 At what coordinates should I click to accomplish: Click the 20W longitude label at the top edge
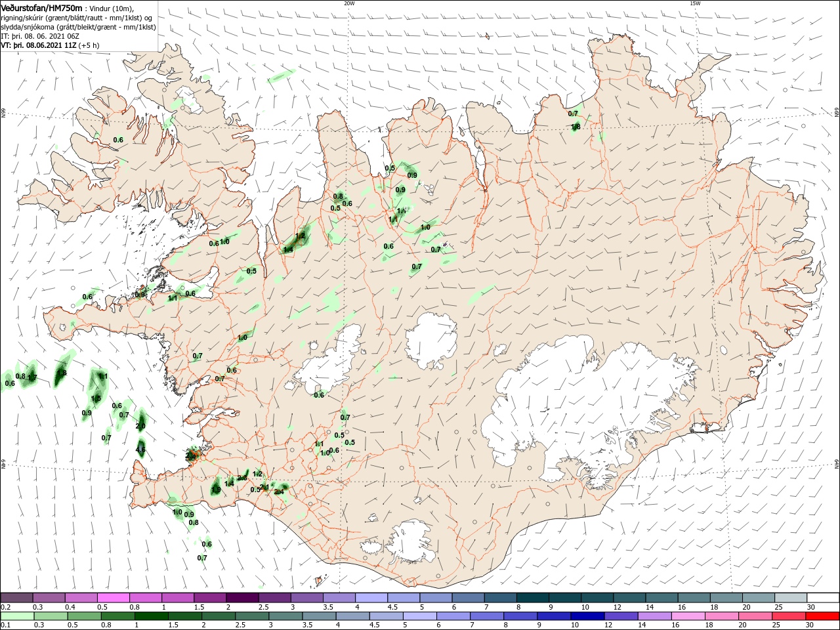(x=349, y=3)
